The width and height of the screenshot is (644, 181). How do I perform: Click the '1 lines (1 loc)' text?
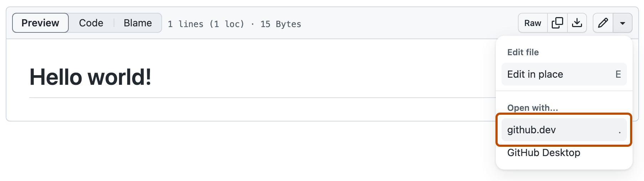point(206,24)
